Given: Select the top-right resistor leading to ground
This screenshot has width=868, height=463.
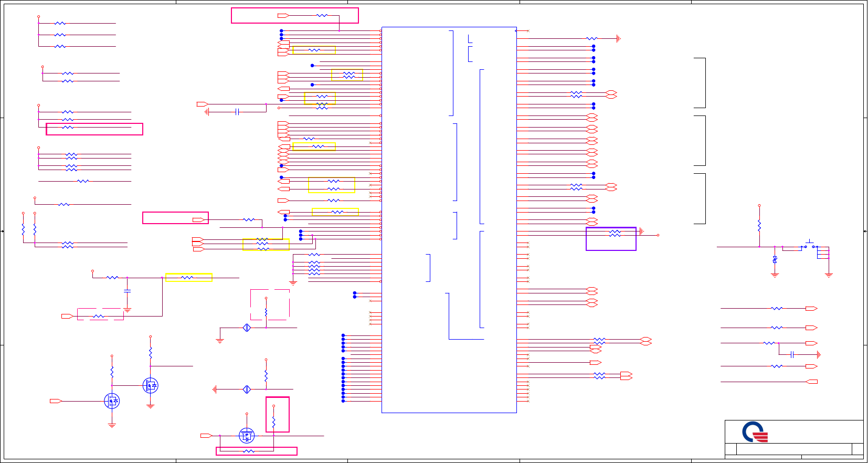Looking at the screenshot, I should coord(591,38).
